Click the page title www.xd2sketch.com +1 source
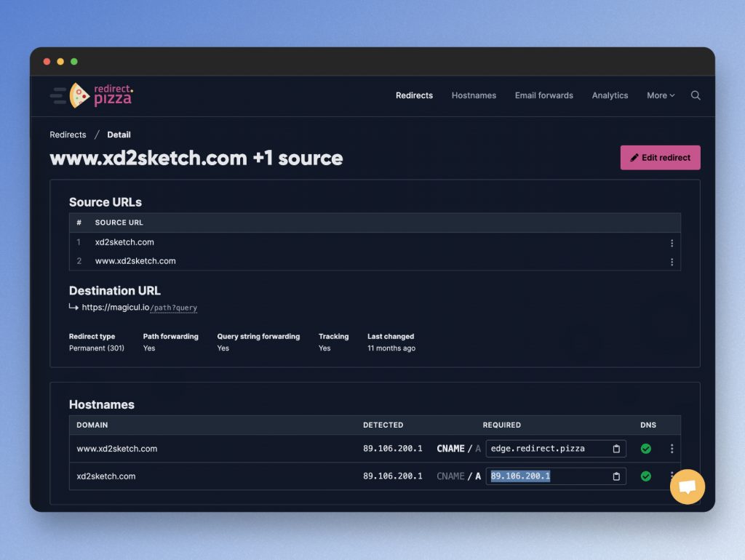 (x=196, y=158)
